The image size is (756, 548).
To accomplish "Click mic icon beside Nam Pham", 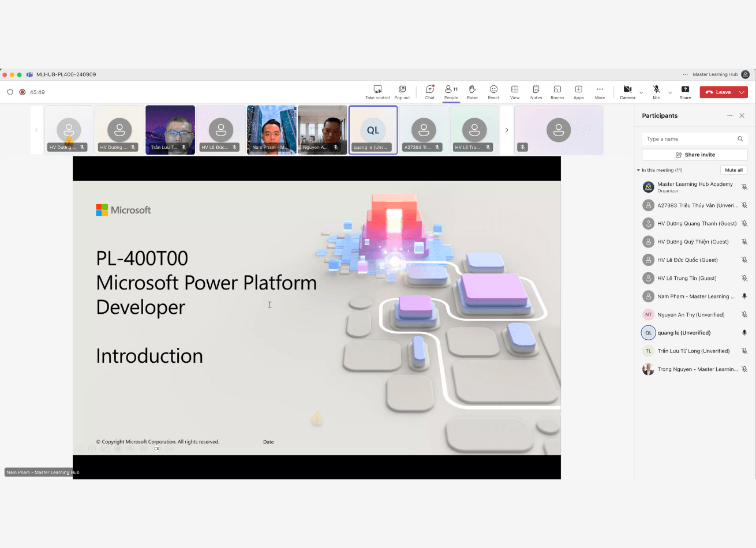I will 744,296.
